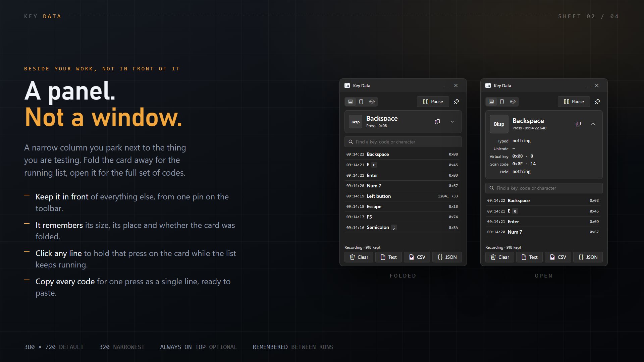Image resolution: width=644 pixels, height=362 pixels.
Task: Select Left button row in folded panel
Action: pyautogui.click(x=402, y=196)
